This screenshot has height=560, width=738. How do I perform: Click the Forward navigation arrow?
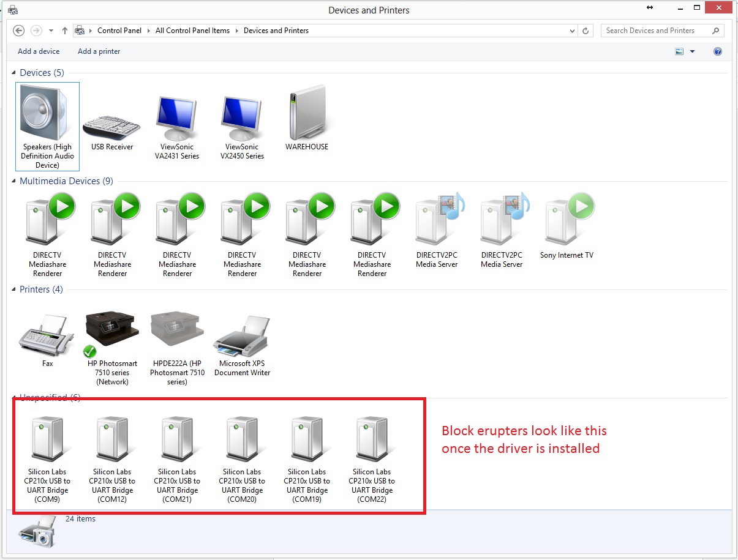[36, 31]
